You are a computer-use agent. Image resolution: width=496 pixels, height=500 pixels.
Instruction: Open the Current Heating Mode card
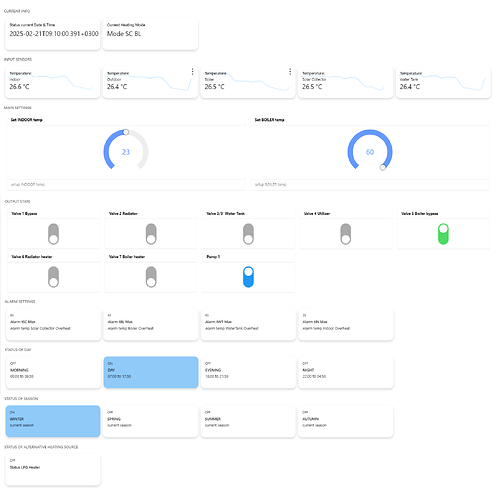pos(150,34)
